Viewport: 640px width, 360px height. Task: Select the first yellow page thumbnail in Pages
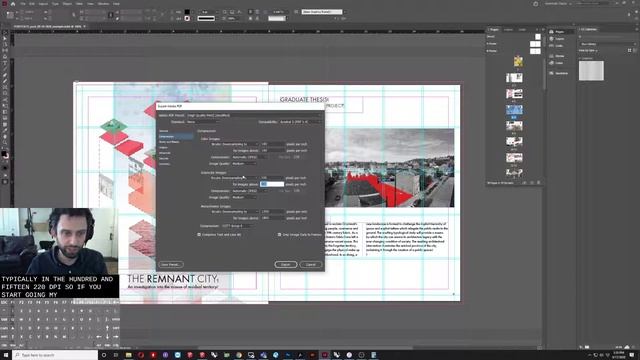click(518, 62)
